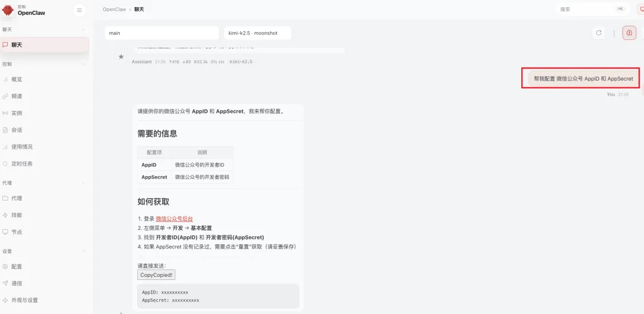This screenshot has width=644, height=314.
Task: Open 技能 in the sidebar
Action: (x=45, y=215)
